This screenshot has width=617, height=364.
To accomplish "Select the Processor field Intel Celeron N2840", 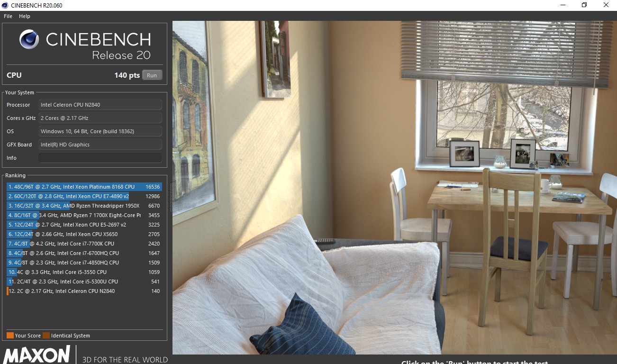I will click(100, 105).
